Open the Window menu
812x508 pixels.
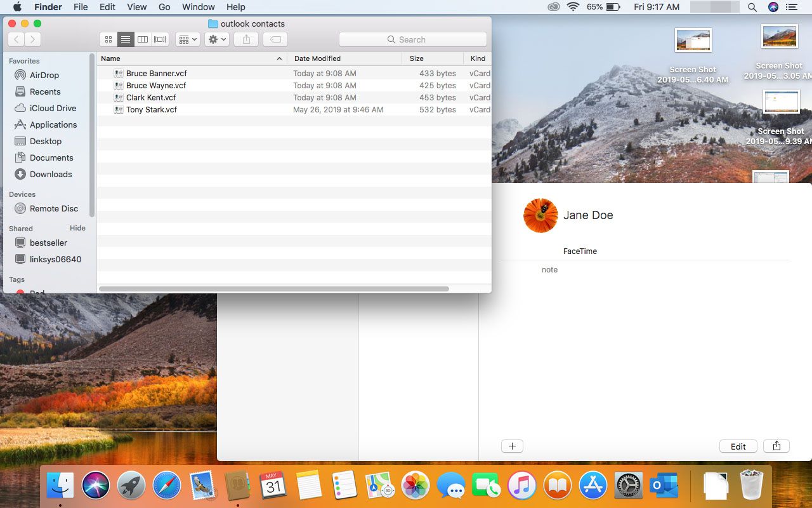(x=198, y=7)
